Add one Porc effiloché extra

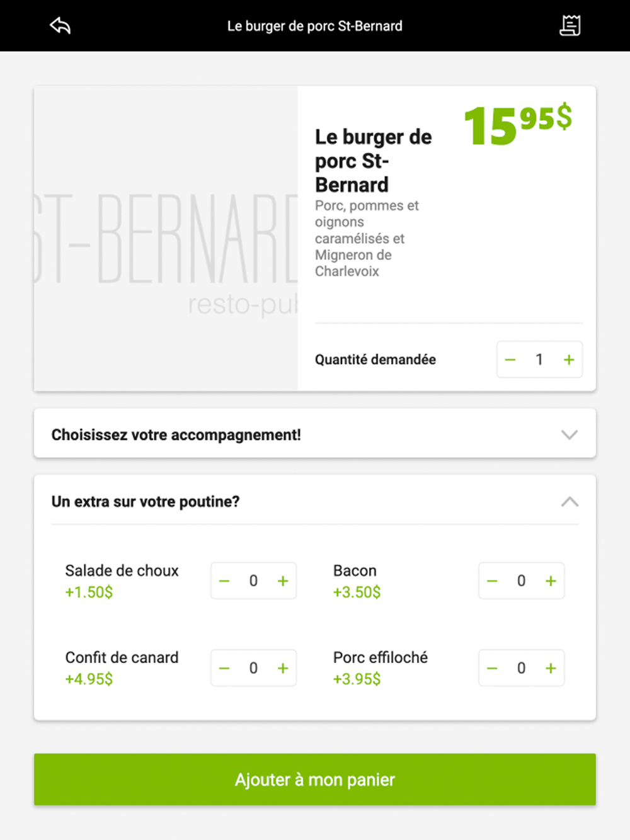551,668
